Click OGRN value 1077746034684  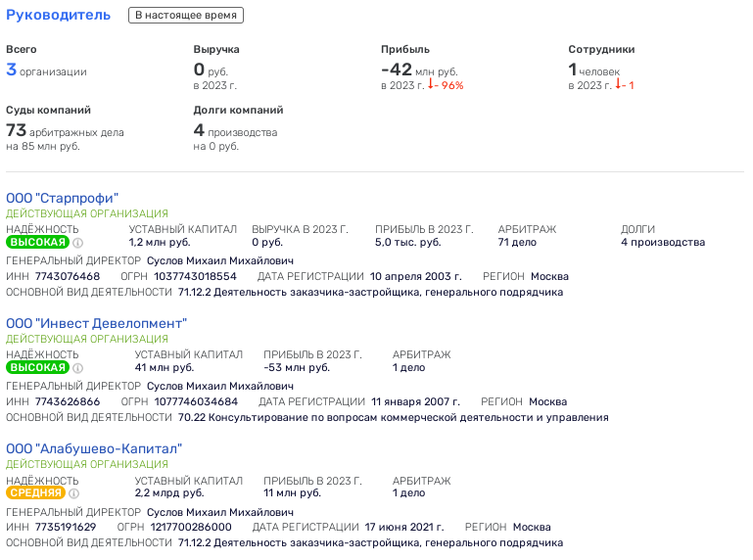click(x=196, y=402)
